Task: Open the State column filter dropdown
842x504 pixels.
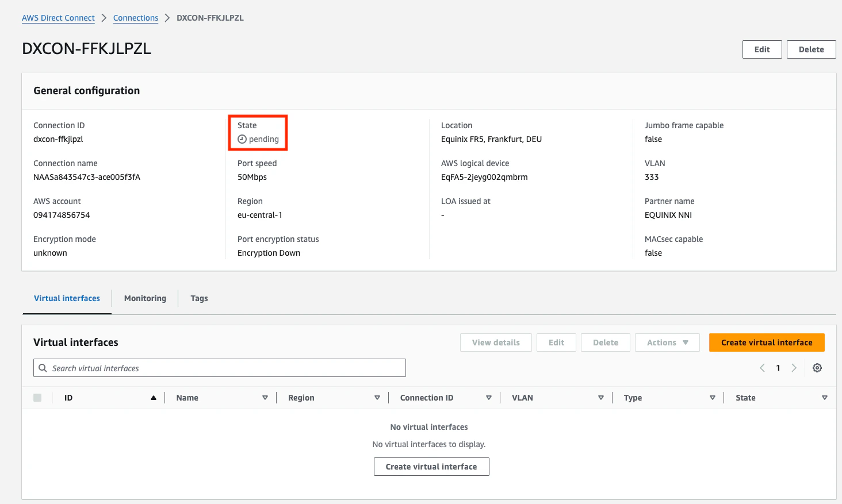Action: pos(825,397)
